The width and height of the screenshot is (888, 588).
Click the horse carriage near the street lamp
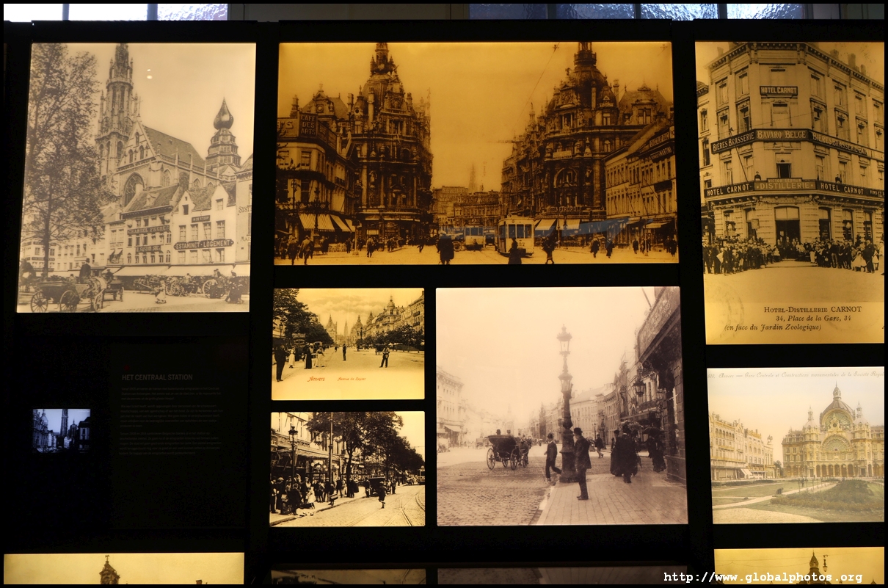506,451
